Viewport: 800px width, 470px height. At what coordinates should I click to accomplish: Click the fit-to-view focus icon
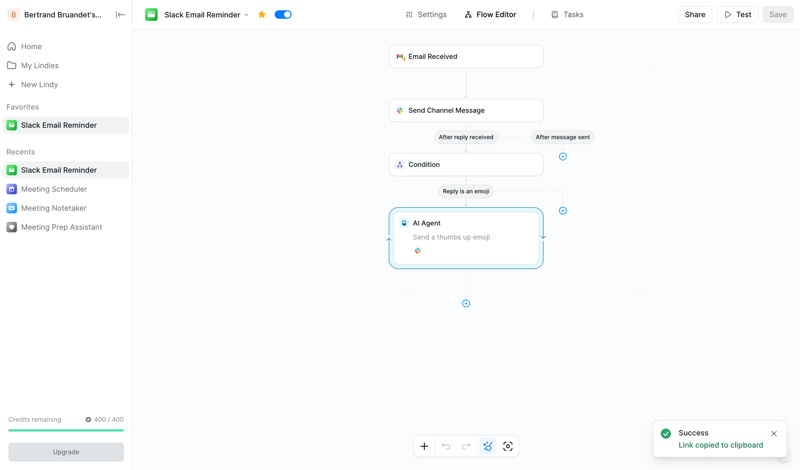508,447
